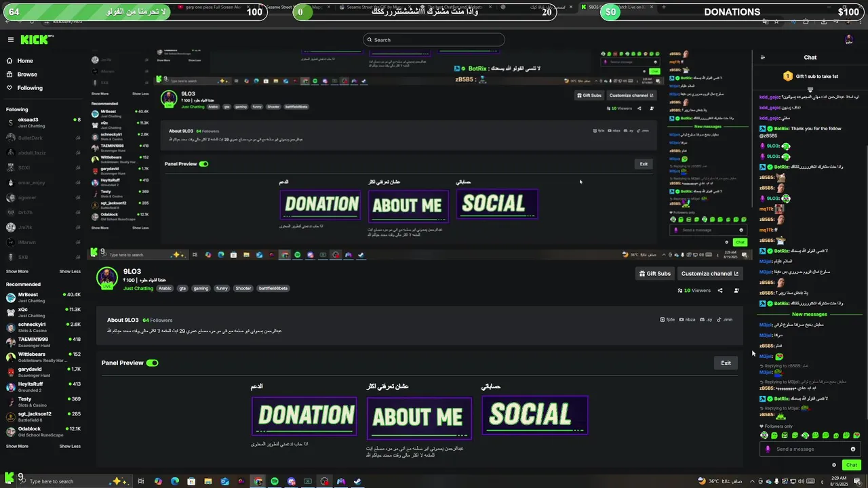Focus the Kick search field
868x488 pixels.
point(434,40)
